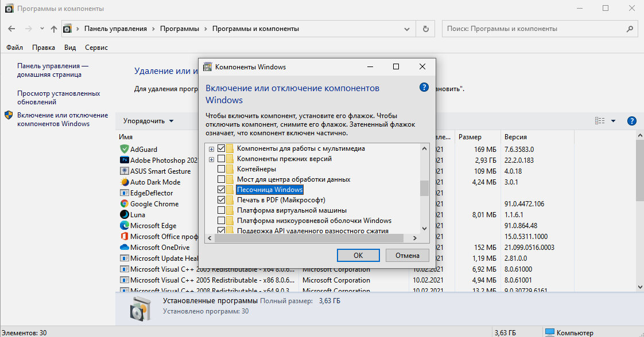The height and width of the screenshot is (337, 644).
Task: Expand breadcrumb arrow after Программы
Action: tap(205, 29)
